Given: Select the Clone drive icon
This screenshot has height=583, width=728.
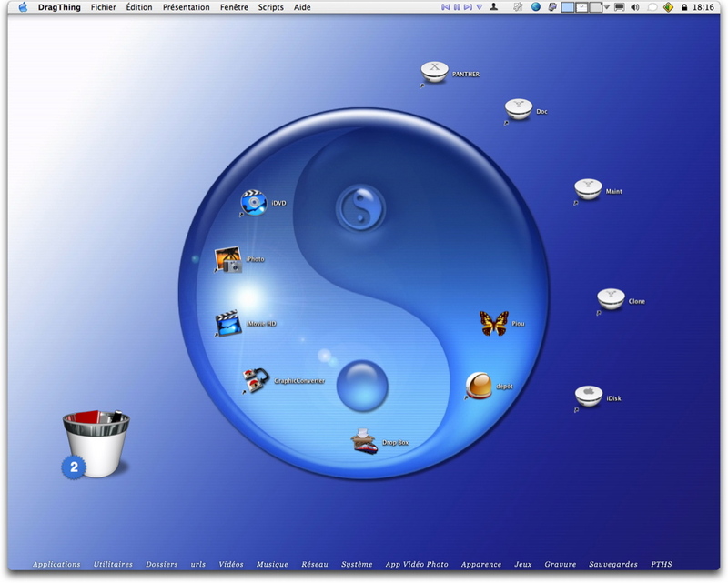Looking at the screenshot, I should [x=611, y=300].
